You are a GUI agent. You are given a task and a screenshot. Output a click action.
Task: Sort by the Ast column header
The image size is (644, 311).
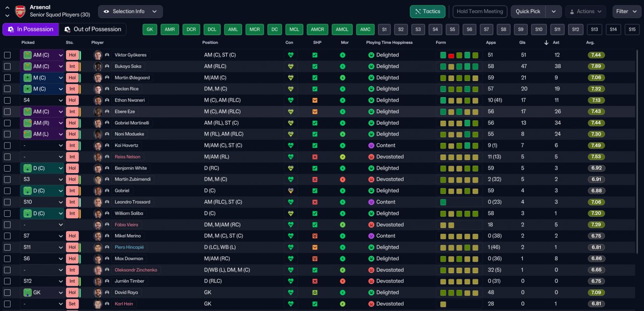(x=556, y=43)
